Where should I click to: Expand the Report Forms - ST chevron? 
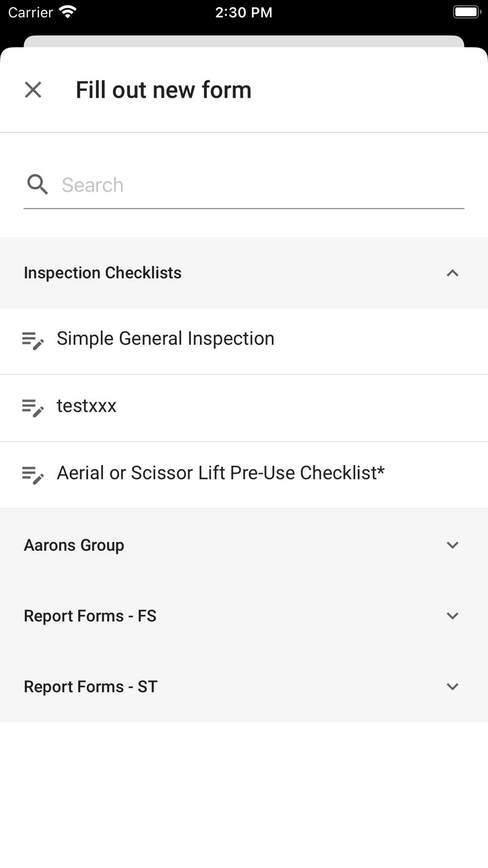click(x=452, y=687)
